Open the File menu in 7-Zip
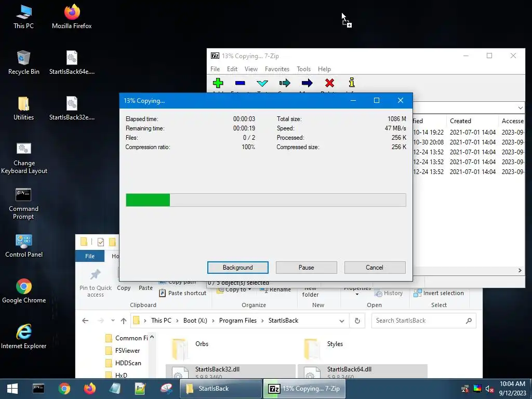The image size is (532, 399). (x=215, y=69)
